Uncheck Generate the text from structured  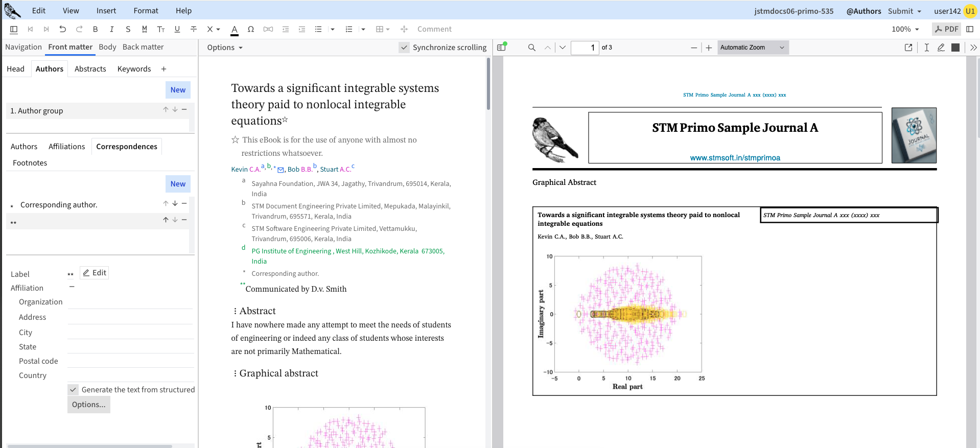tap(74, 390)
